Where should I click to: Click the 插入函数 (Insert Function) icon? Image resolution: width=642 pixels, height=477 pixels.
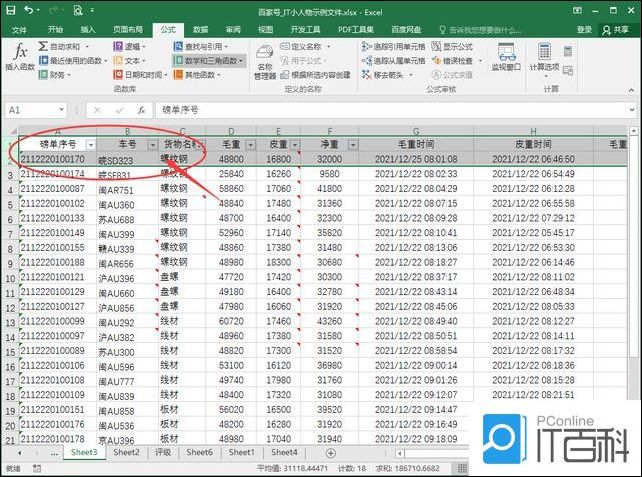(20, 55)
